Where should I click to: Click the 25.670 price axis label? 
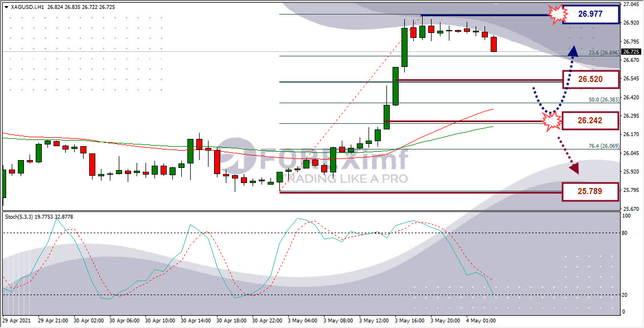(631, 209)
